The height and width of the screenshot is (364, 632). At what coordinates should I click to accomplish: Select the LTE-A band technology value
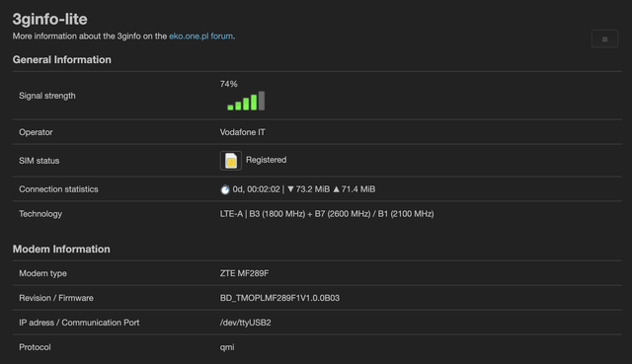click(x=327, y=214)
